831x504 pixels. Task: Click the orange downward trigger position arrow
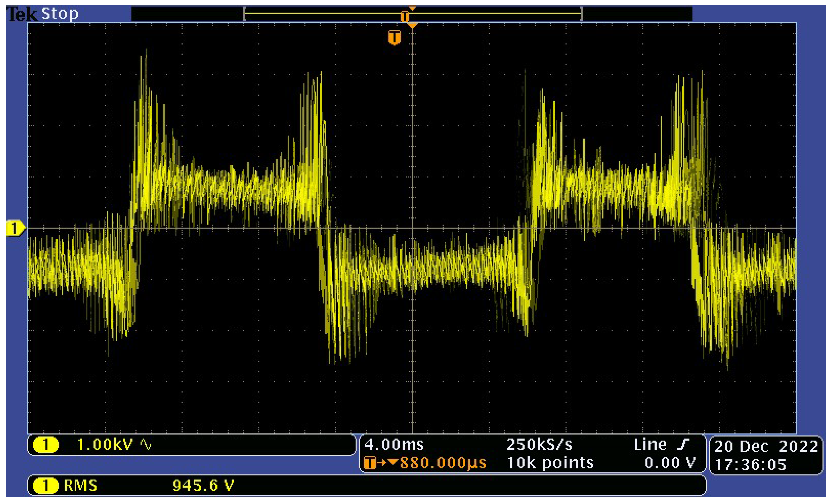coord(412,25)
